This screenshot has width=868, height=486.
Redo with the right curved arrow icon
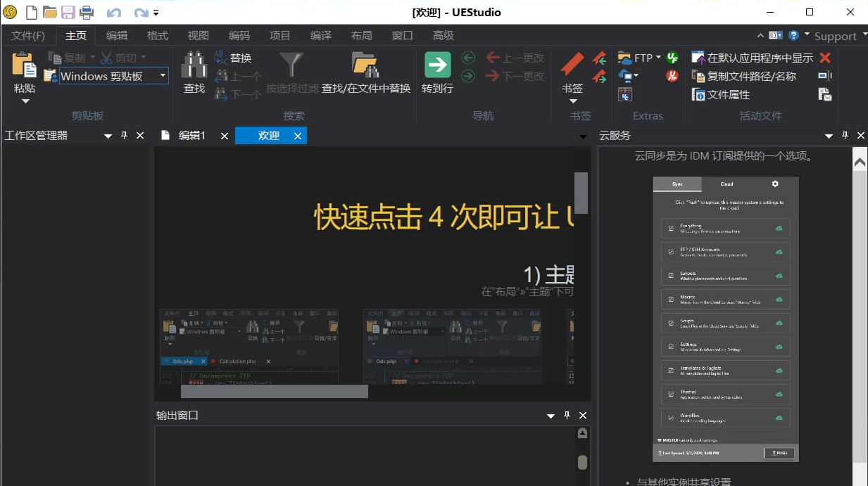click(x=141, y=13)
